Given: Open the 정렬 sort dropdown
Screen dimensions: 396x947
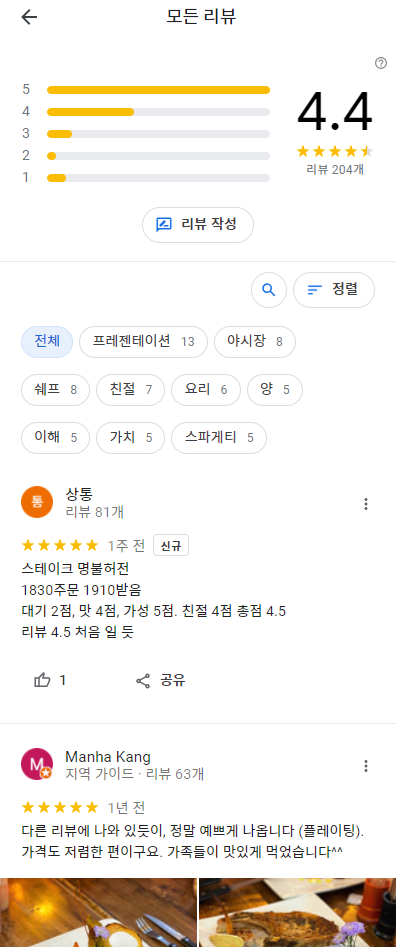Looking at the screenshot, I should point(334,290).
